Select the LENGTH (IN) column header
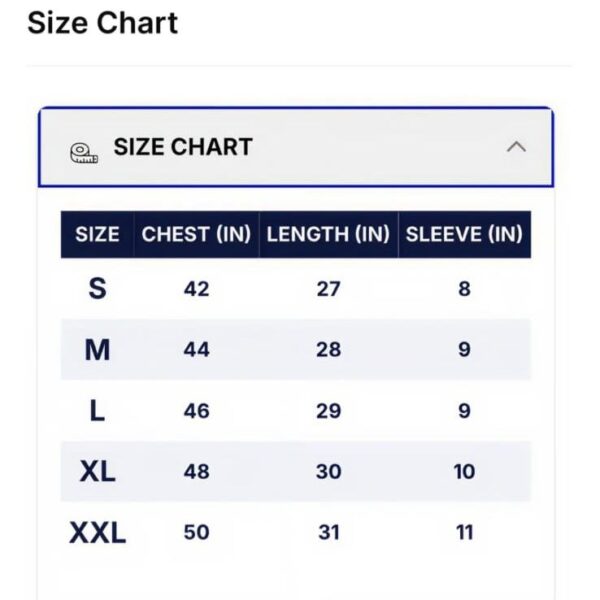The width and height of the screenshot is (600, 600). tap(328, 234)
